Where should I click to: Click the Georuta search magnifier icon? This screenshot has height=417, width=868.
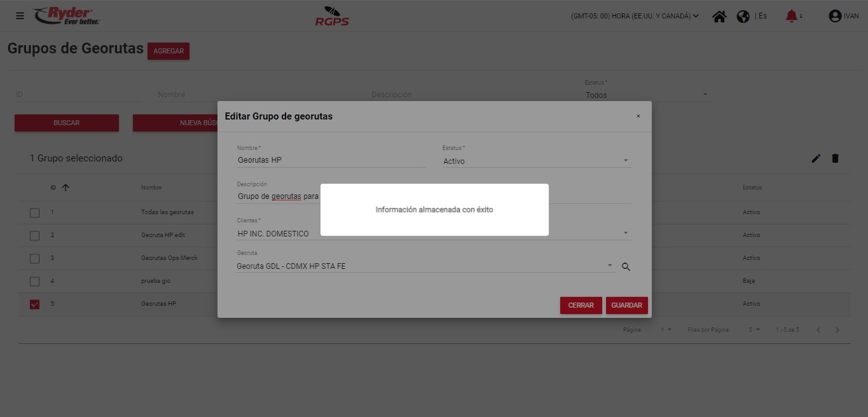(x=626, y=267)
